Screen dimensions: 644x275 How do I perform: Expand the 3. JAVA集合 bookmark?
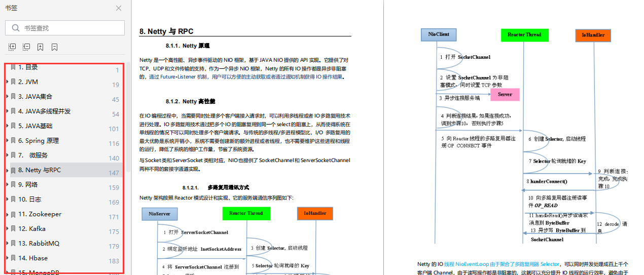click(7, 96)
